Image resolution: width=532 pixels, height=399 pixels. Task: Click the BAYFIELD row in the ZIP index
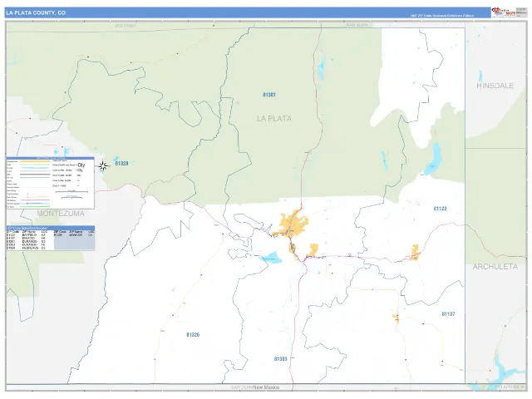click(x=27, y=234)
